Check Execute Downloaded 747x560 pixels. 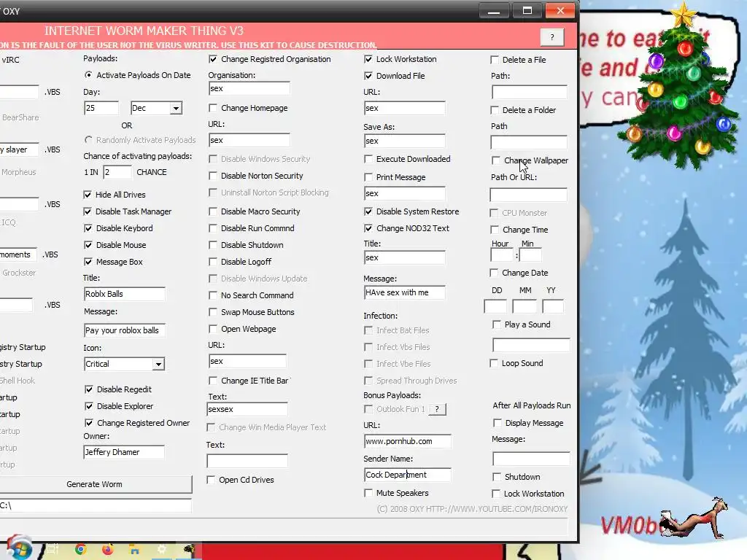(x=368, y=158)
